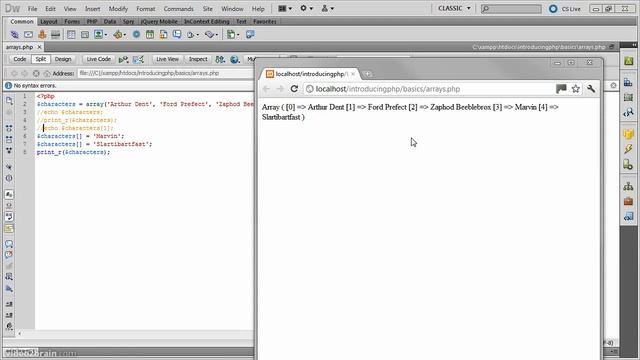Image resolution: width=640 pixels, height=360 pixels.
Task: Open Media insert dropdown
Action: pyautogui.click(x=120, y=35)
